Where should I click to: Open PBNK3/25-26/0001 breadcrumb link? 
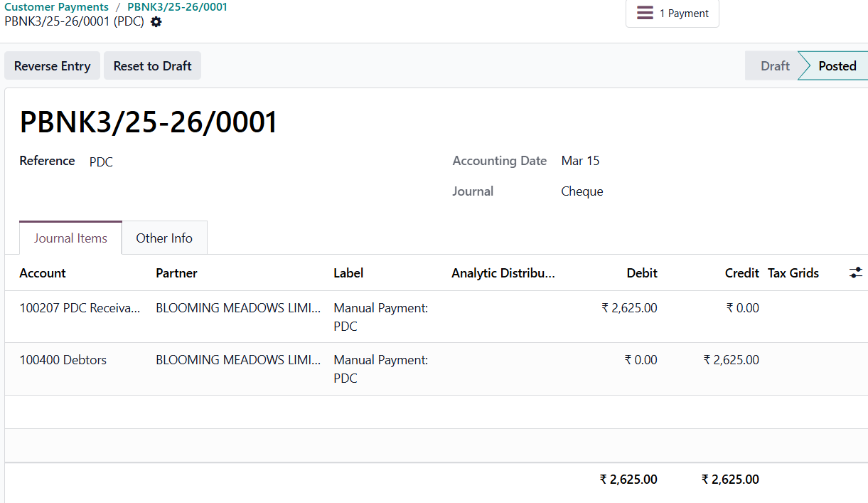177,7
